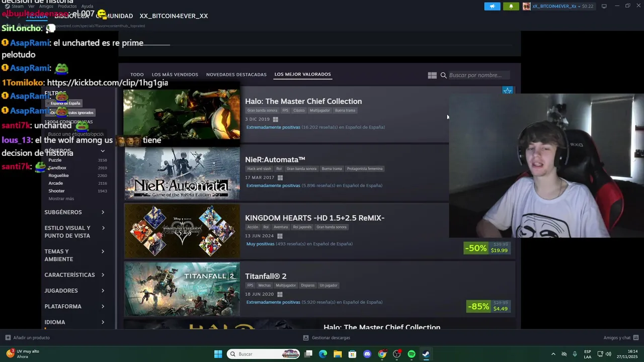
Task: Open the Amigos menu
Action: pos(46,6)
